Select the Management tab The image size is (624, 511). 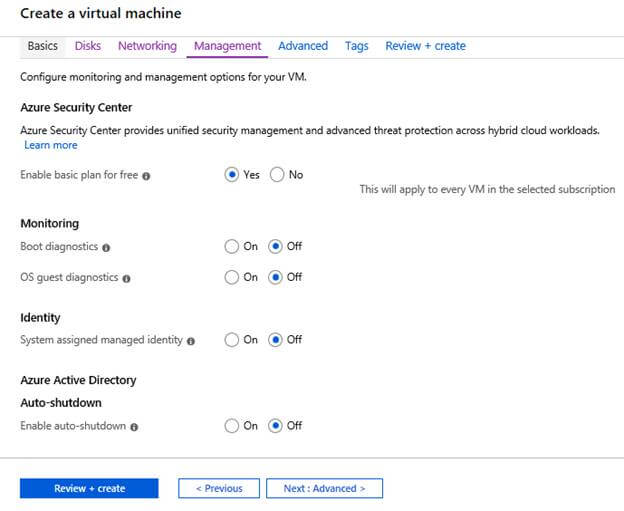coord(228,46)
